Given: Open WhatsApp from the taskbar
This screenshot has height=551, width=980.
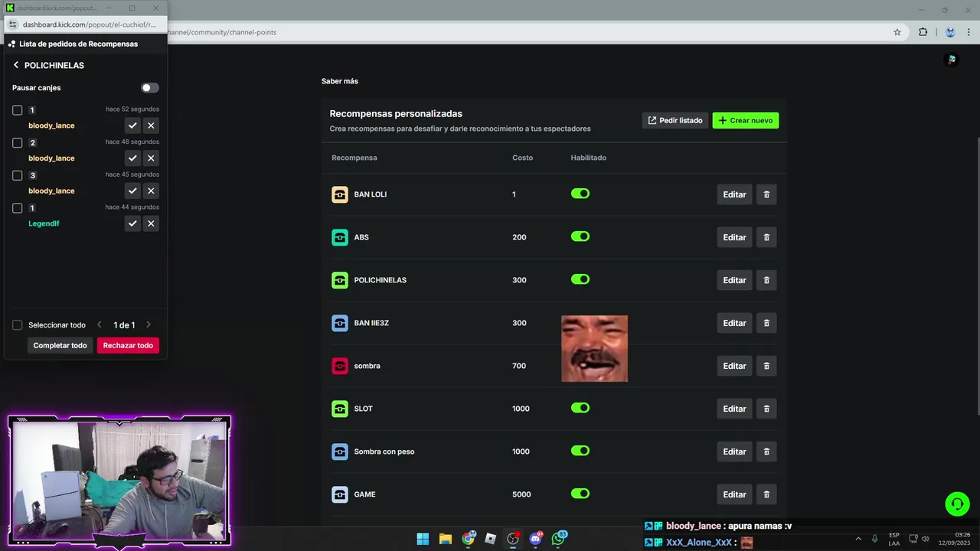Looking at the screenshot, I should point(558,539).
